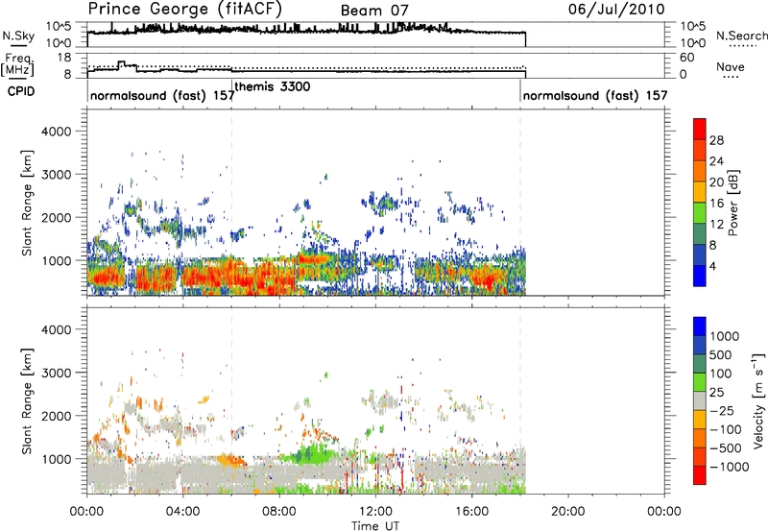Click the velocity panel 'Slant Range [km]' label

[27, 400]
